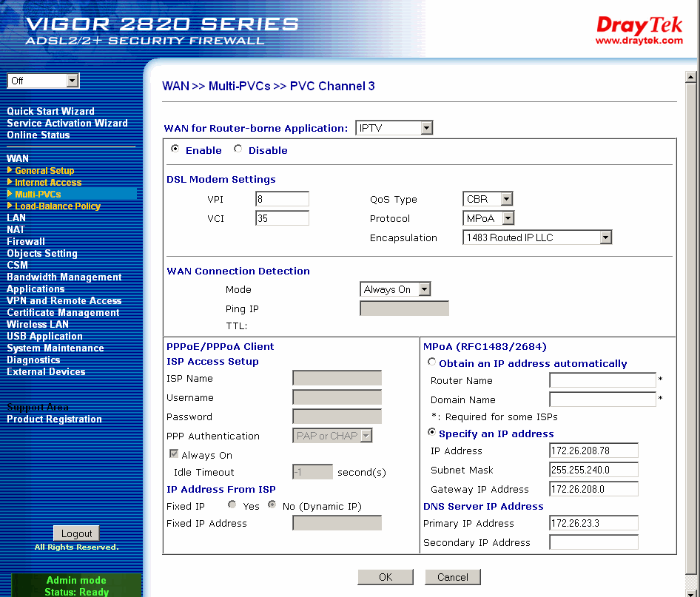Open the Applications menu
700x597 pixels.
36,289
